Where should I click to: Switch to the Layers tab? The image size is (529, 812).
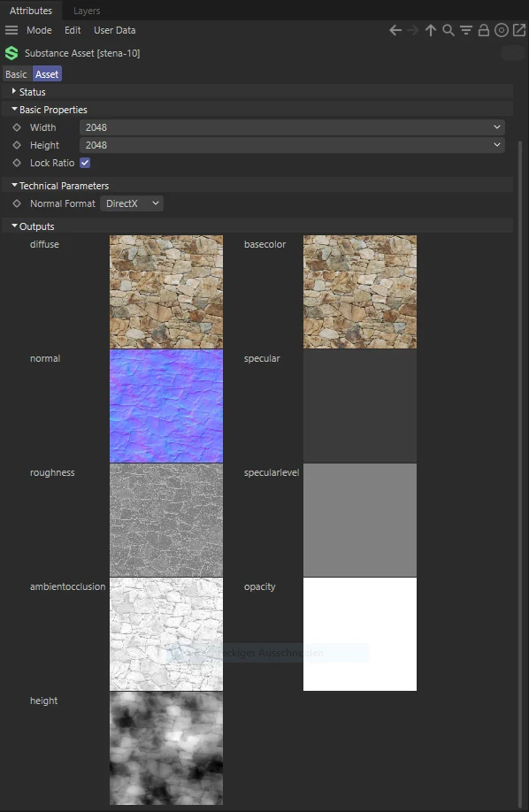tap(87, 11)
